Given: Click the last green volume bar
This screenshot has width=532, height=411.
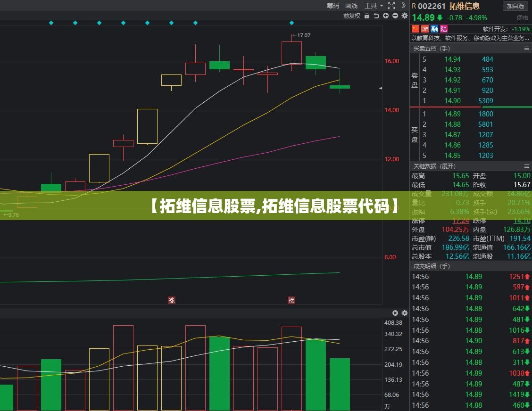Looking at the screenshot, I should [340, 385].
